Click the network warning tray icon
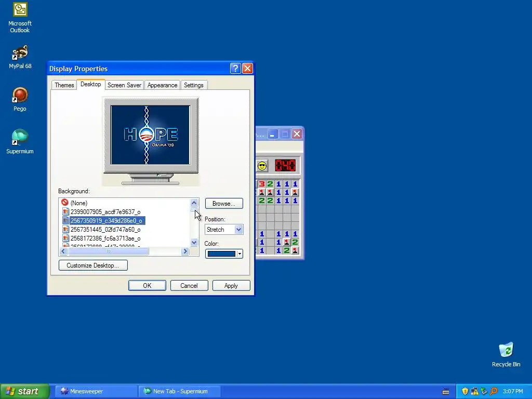Viewport: 532px width, 399px height. coord(475,391)
